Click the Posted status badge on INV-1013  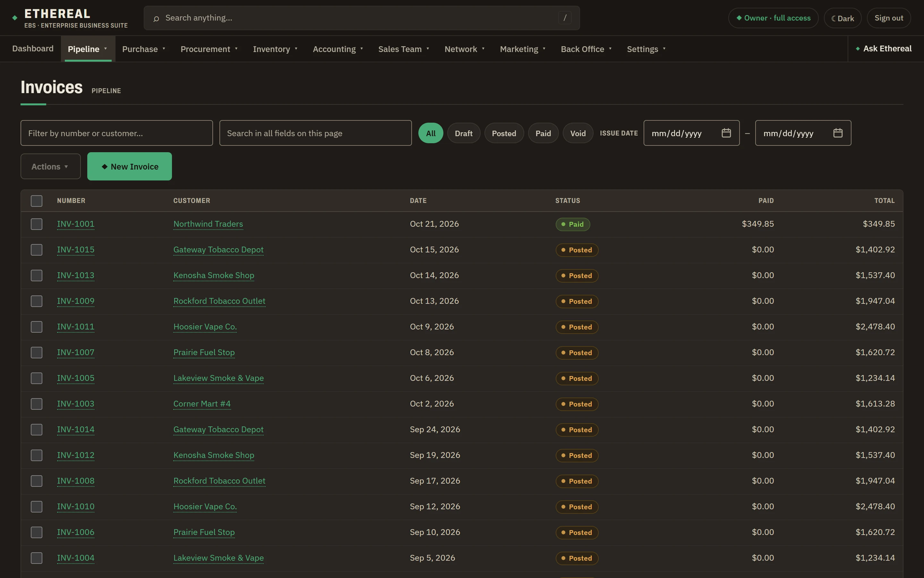(577, 276)
